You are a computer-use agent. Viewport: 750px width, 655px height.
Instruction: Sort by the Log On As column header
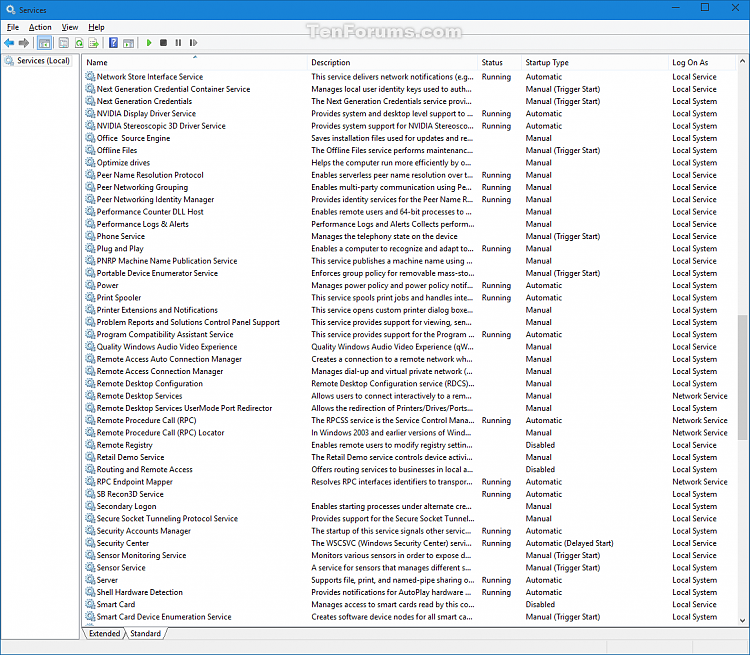[x=702, y=63]
